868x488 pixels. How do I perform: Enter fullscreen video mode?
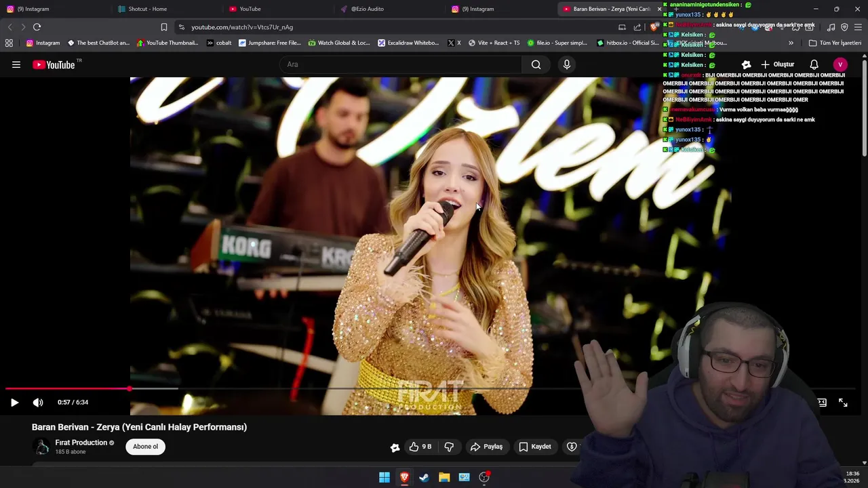click(x=843, y=403)
